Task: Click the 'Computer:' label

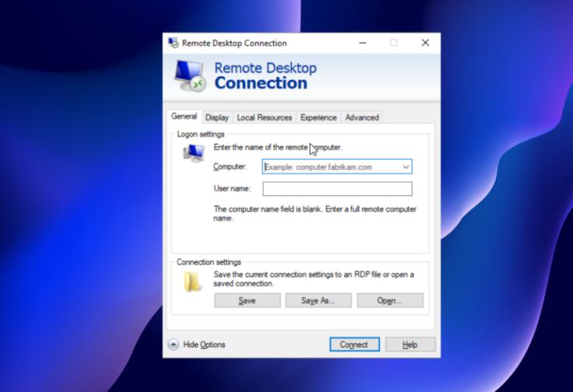Action: (x=230, y=166)
